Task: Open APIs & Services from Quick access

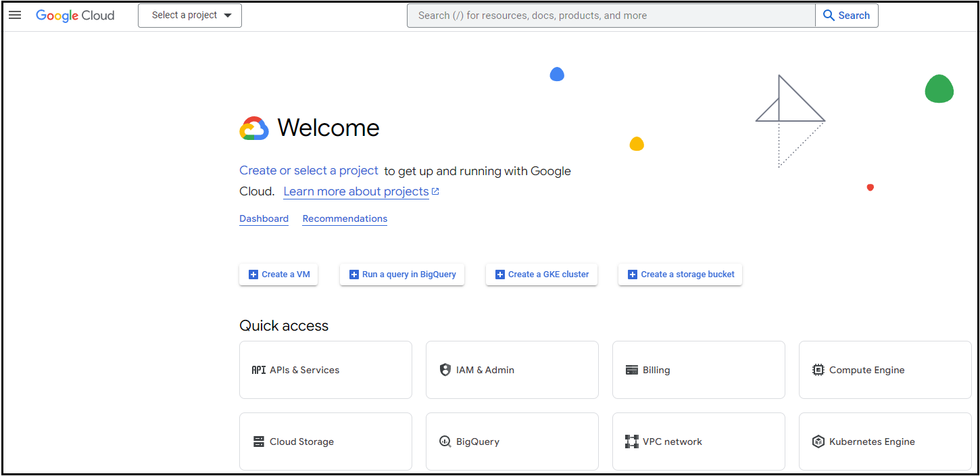Action: point(258,370)
